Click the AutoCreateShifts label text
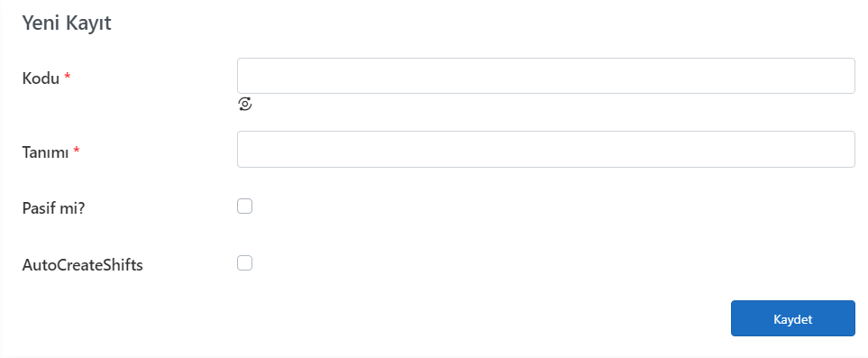The width and height of the screenshot is (868, 358). pos(83,265)
